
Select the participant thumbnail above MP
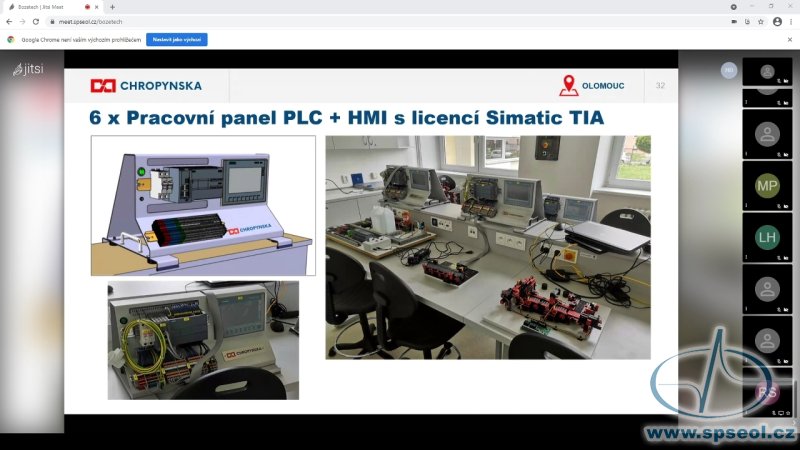[x=767, y=134]
